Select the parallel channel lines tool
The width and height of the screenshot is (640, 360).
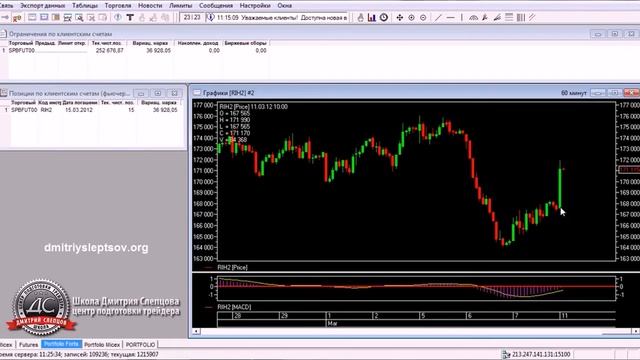pos(532,18)
